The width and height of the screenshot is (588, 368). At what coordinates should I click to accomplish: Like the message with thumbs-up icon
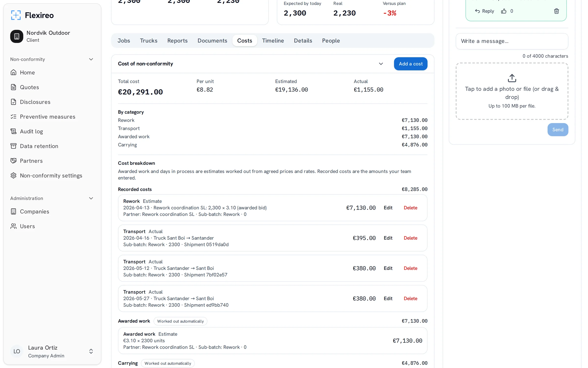point(504,11)
